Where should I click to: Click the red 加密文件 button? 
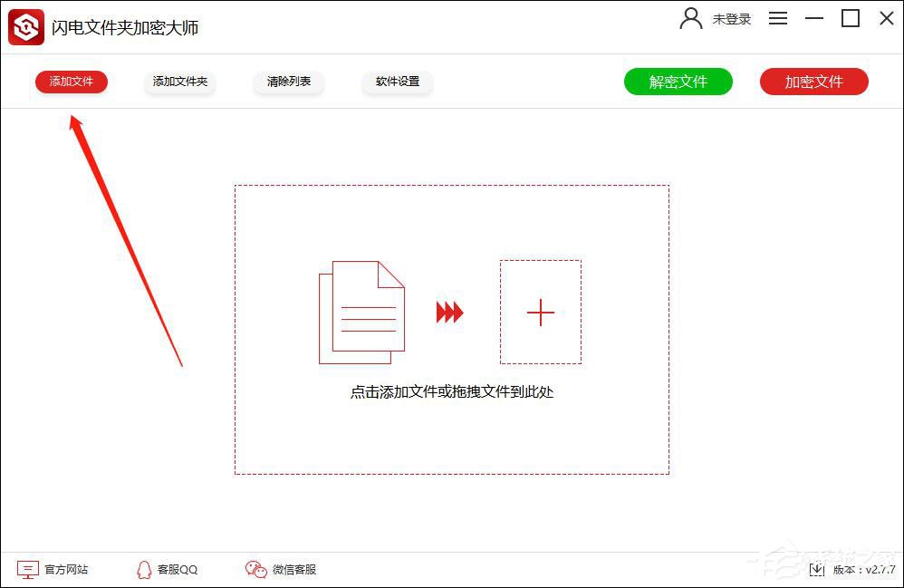tap(813, 81)
